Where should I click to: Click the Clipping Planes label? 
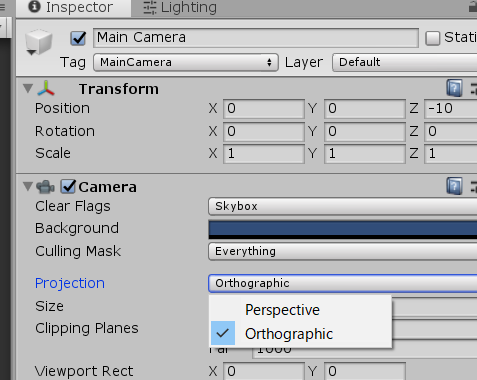(87, 328)
